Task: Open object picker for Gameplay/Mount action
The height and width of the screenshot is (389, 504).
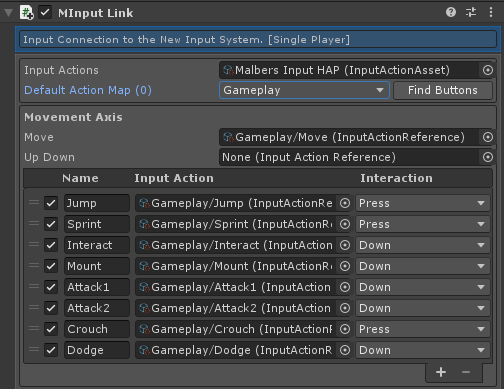Action: point(345,266)
